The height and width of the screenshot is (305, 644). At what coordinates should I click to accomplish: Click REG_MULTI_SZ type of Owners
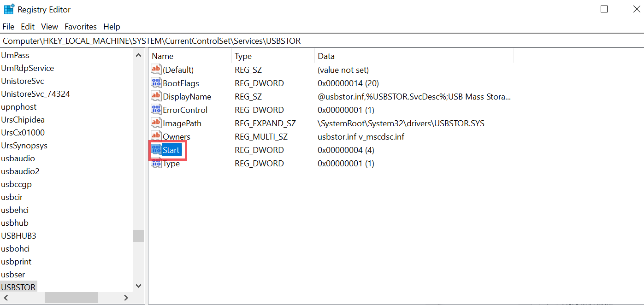point(261,137)
